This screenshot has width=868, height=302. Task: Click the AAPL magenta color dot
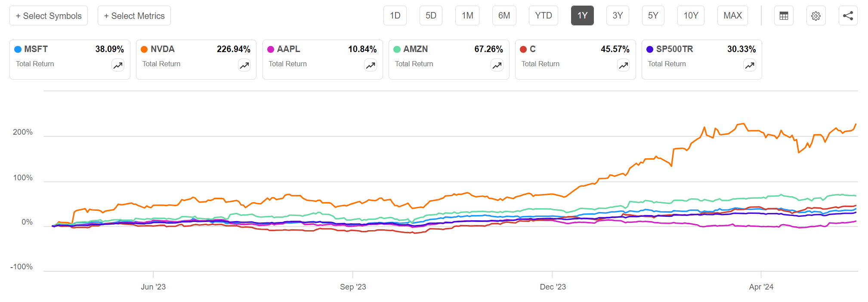pyautogui.click(x=270, y=49)
